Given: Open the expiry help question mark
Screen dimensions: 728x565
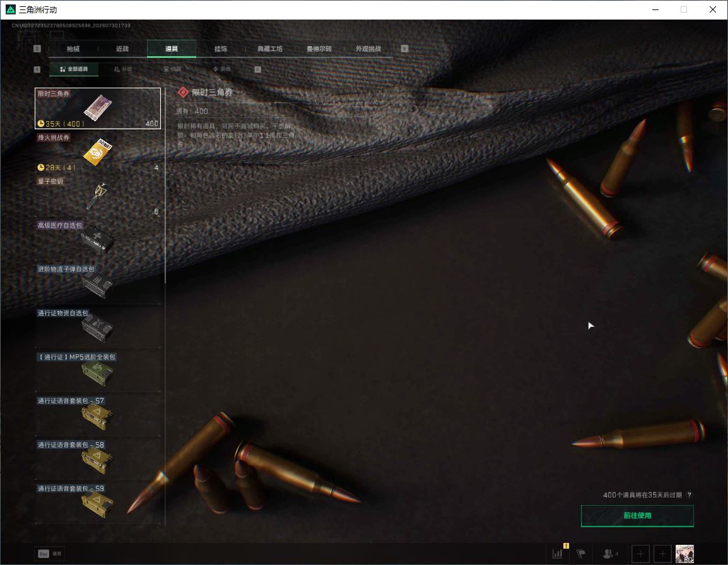Looking at the screenshot, I should tap(689, 495).
